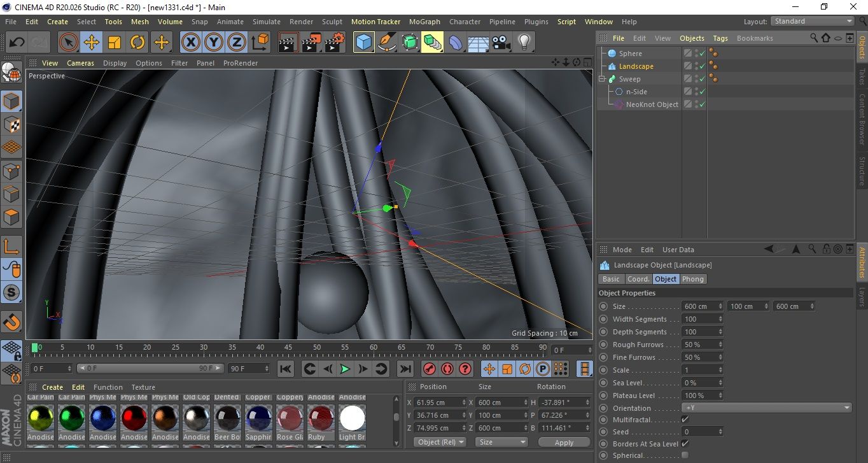868x463 pixels.
Task: Select the Landscape object in tree
Action: [x=636, y=66]
